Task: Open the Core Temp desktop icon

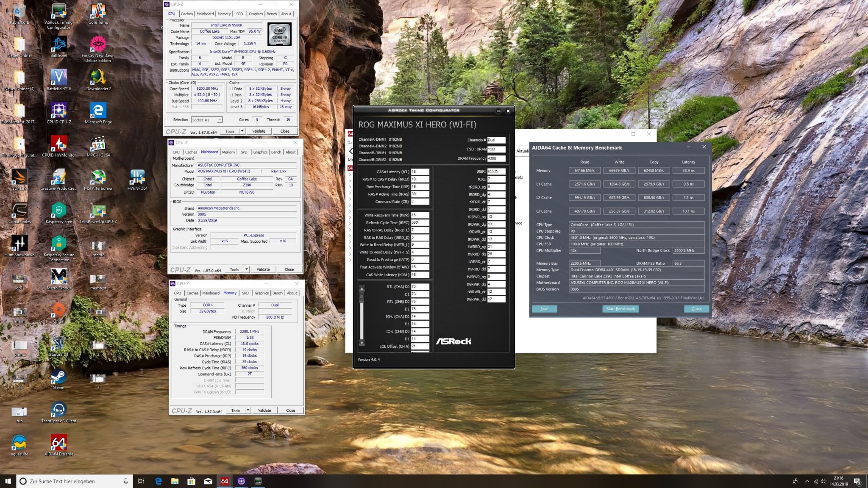Action: coord(98,14)
